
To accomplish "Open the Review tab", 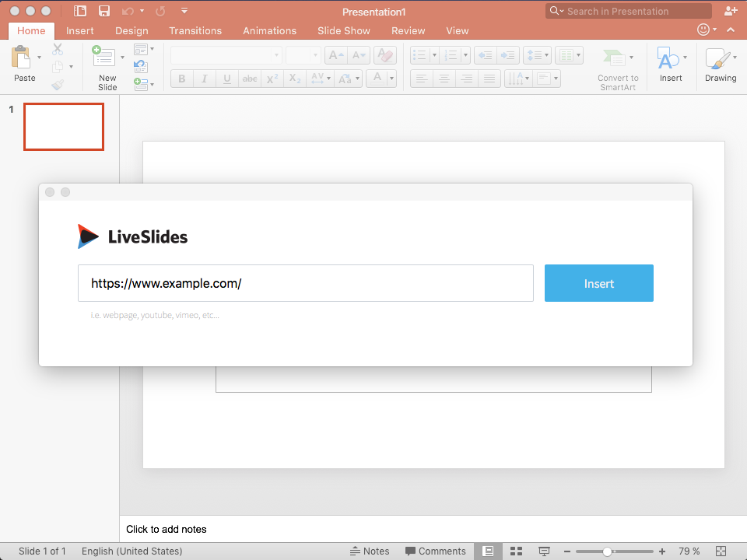I will click(x=409, y=30).
